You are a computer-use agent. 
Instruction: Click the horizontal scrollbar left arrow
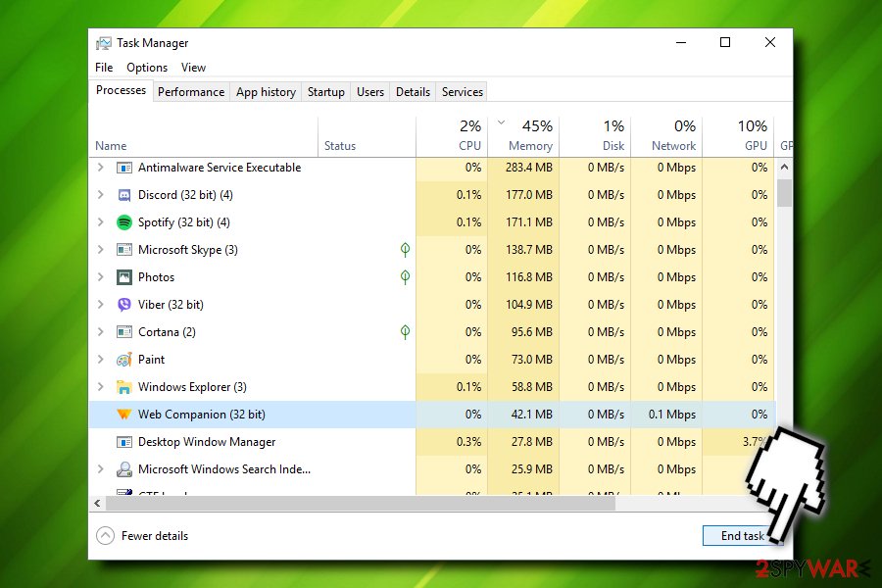coord(97,503)
